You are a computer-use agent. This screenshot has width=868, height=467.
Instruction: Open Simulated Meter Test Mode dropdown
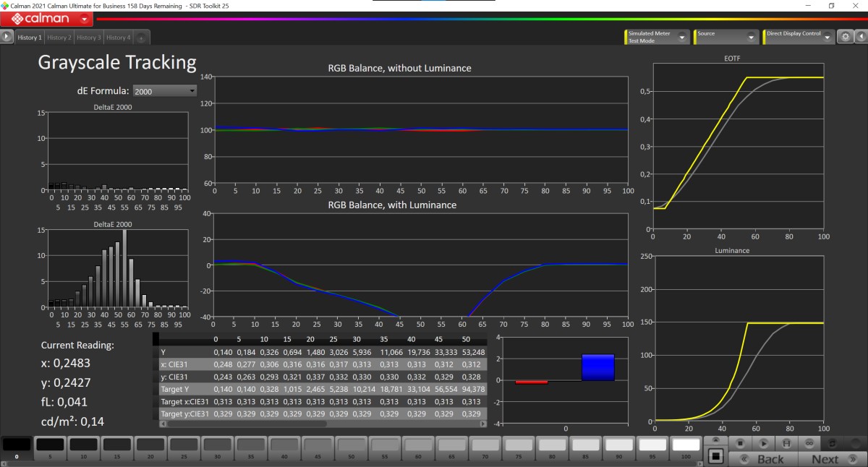657,37
